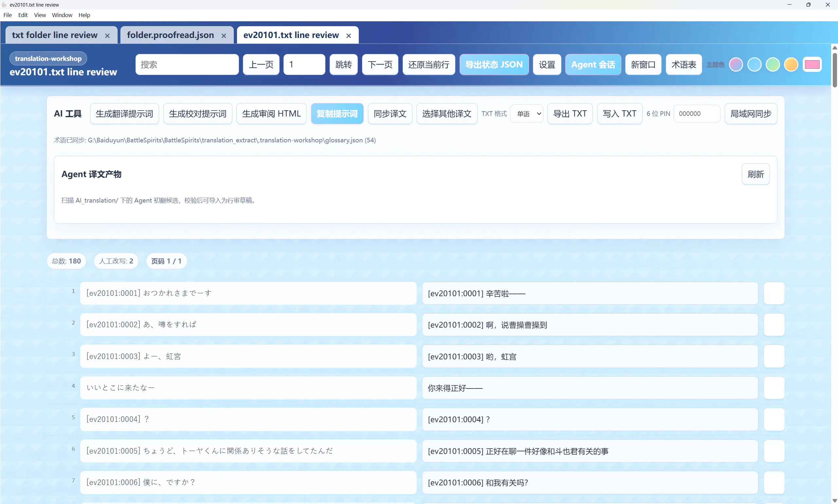Click the 页码 1 / 1 chip

point(166,261)
